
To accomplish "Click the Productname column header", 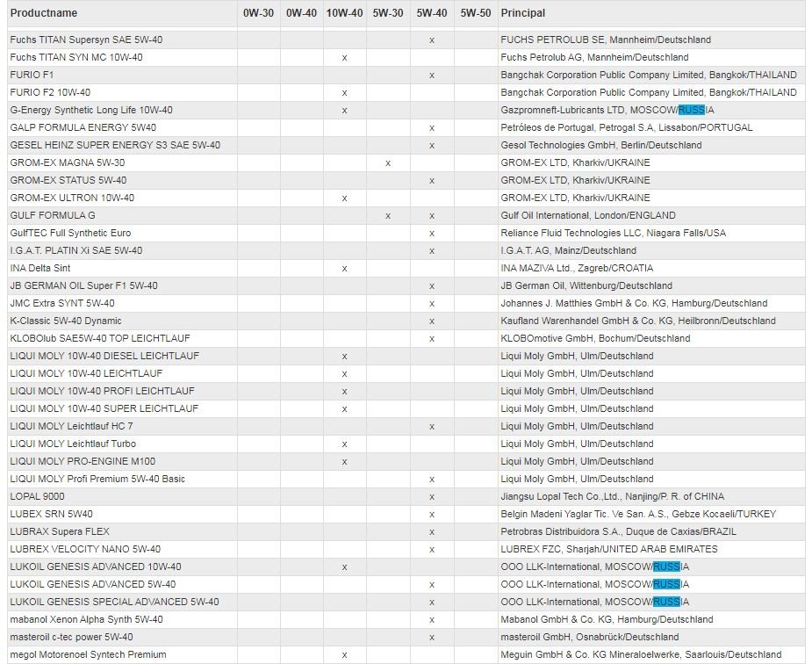I will (44, 13).
